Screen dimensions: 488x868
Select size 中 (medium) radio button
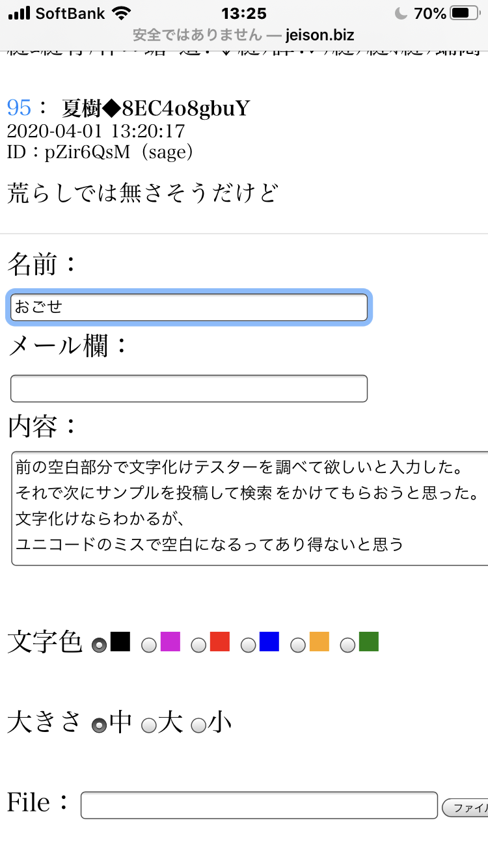[100, 724]
